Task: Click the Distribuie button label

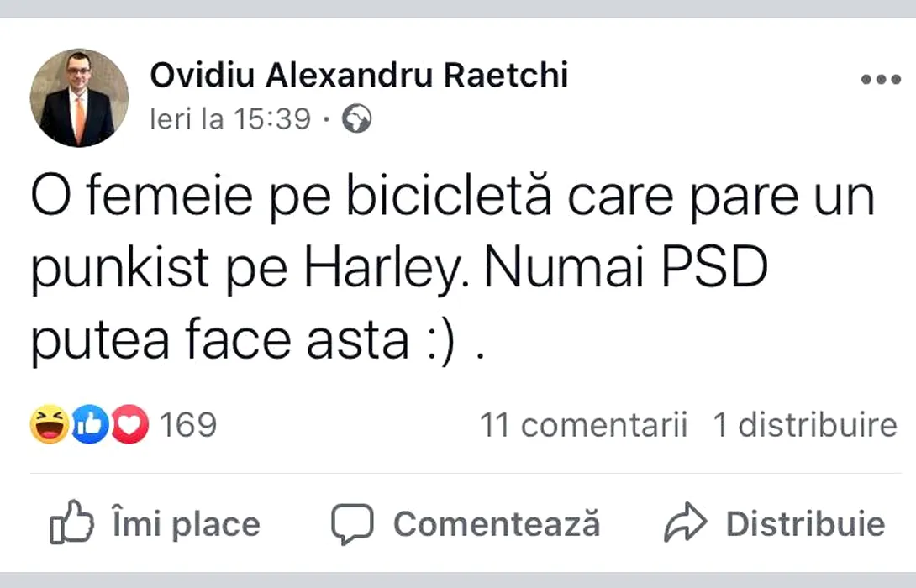Action: (x=806, y=524)
